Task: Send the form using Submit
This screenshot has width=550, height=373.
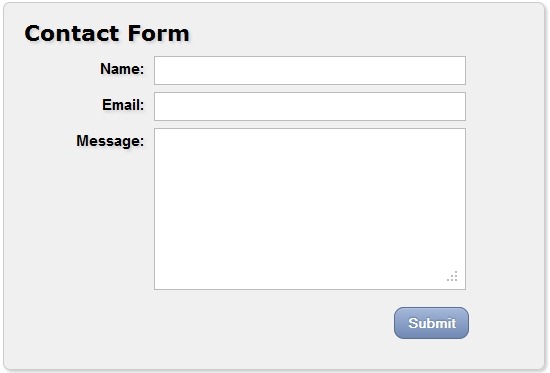Action: click(x=431, y=323)
